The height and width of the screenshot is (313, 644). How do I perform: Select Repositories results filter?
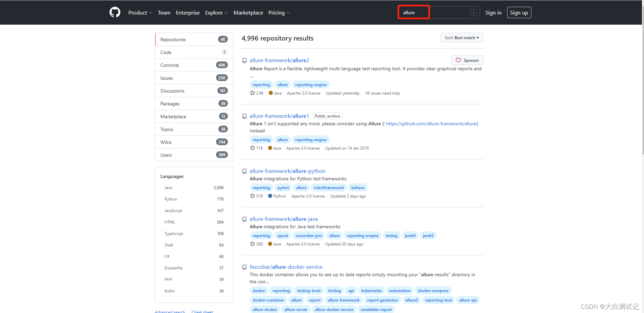[194, 40]
